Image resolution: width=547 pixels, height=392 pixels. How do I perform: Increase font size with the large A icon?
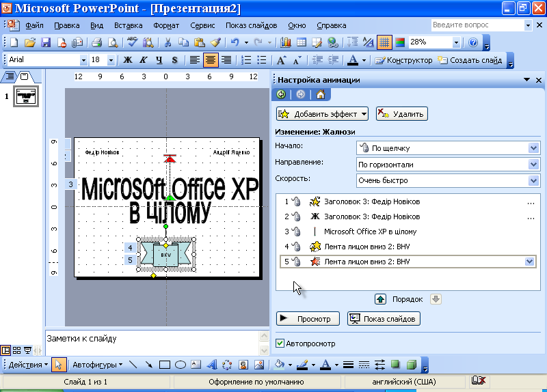[281, 60]
